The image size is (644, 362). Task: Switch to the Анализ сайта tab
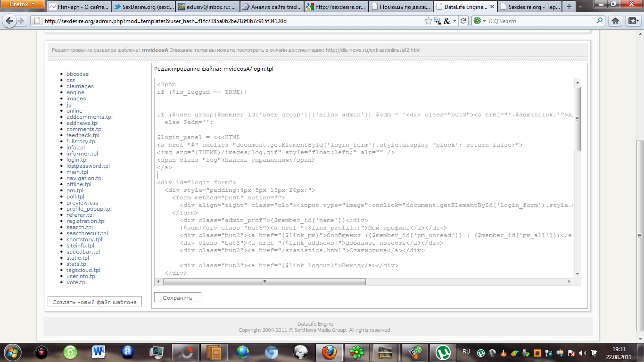(271, 7)
